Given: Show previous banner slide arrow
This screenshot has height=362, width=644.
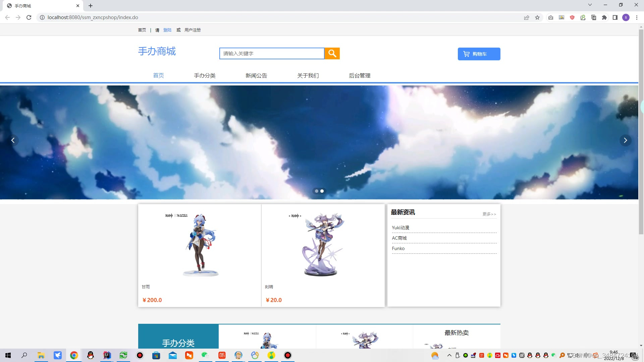Looking at the screenshot, I should [x=13, y=140].
